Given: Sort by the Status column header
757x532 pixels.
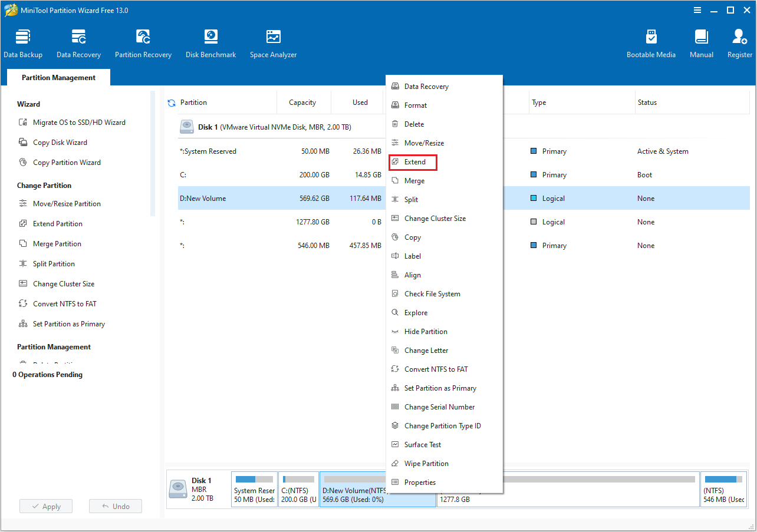Looking at the screenshot, I should pyautogui.click(x=692, y=103).
